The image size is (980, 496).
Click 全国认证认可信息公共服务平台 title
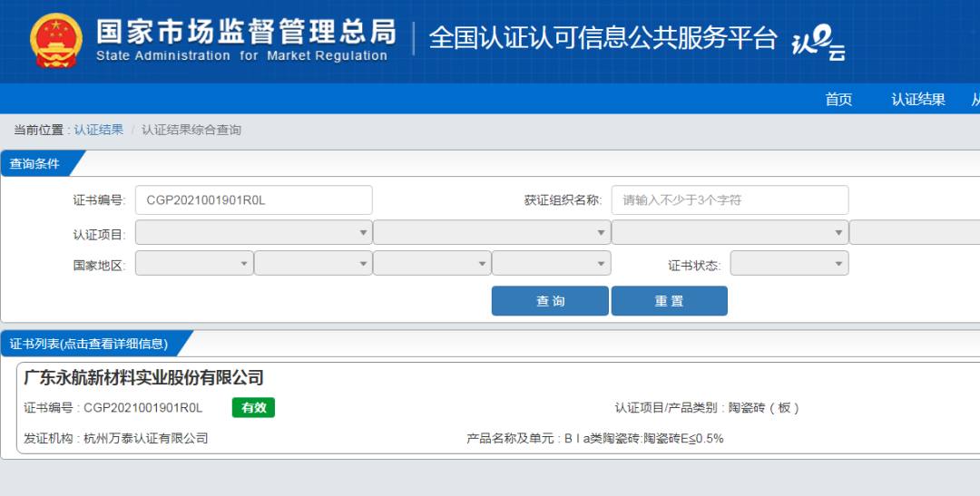(603, 38)
